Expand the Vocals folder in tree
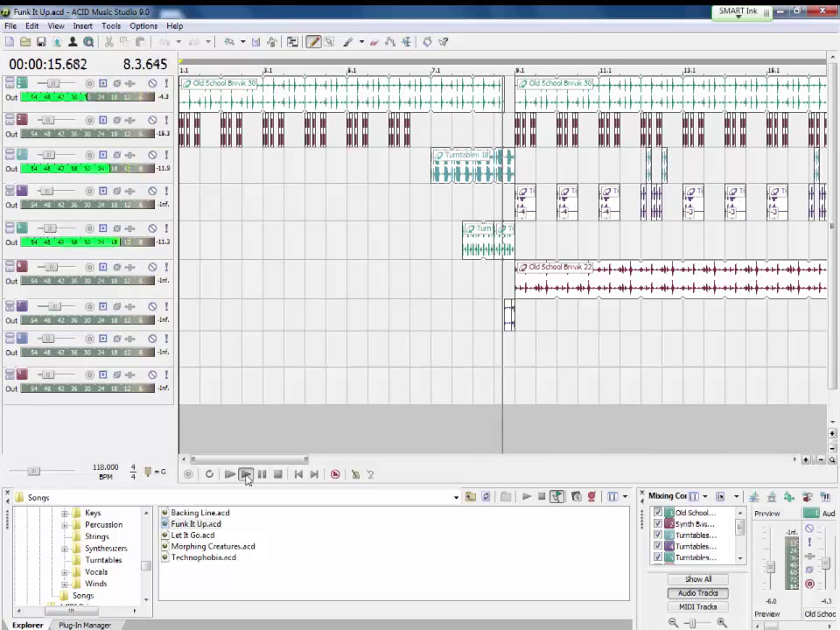Viewport: 840px width, 630px height. (x=64, y=572)
